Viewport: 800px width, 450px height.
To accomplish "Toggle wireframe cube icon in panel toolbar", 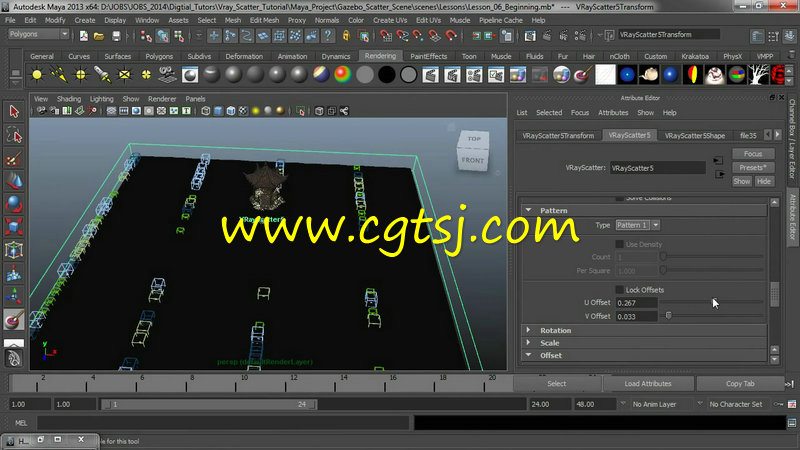I will (206, 111).
